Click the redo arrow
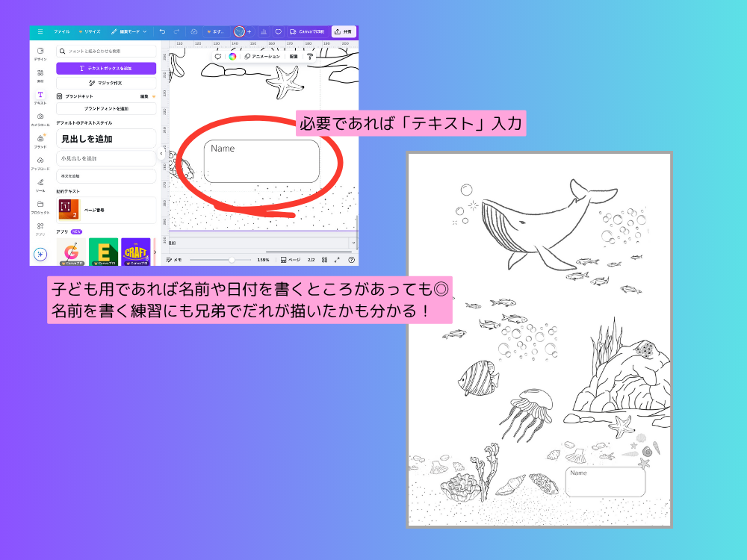747x560 pixels. coord(177,32)
